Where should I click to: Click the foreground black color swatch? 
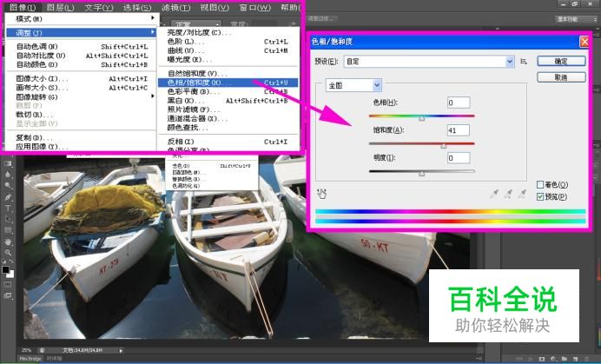(x=5, y=269)
